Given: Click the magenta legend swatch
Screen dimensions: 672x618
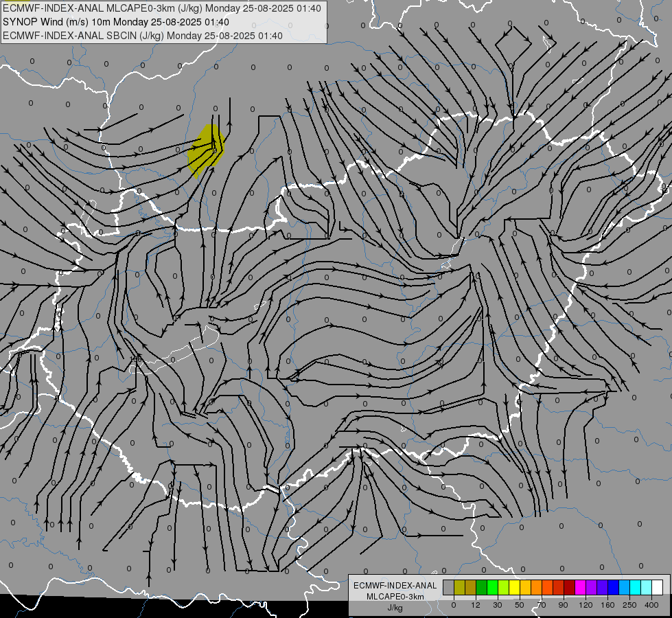Looking at the screenshot, I should [580, 587].
